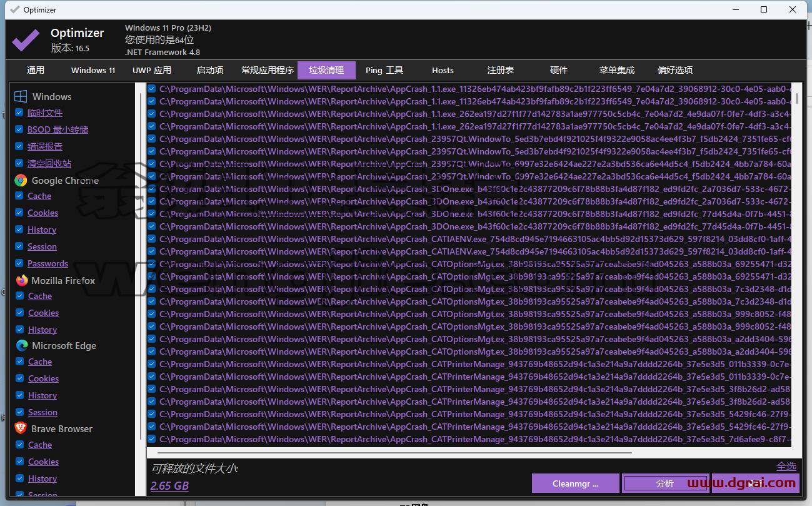
Task: Uncheck Mozilla Firefox Cookies checkbox
Action: click(19, 313)
